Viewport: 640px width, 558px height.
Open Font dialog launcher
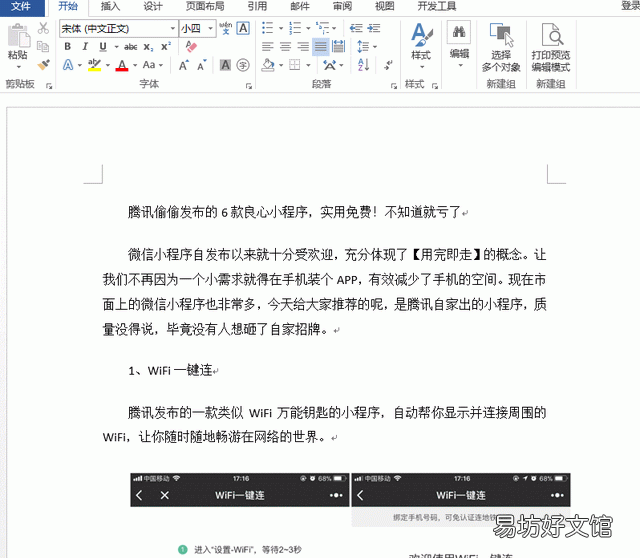coord(249,86)
